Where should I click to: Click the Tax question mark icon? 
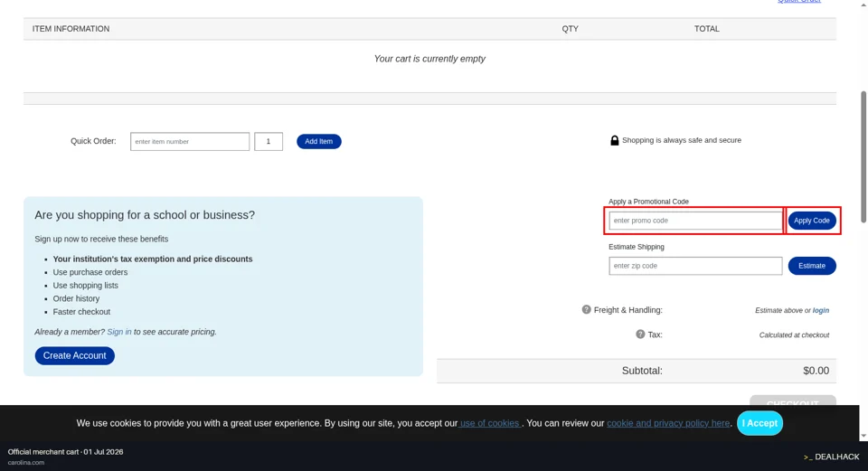pos(640,334)
